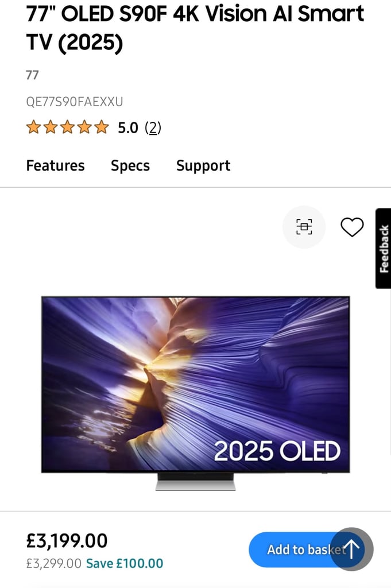This screenshot has width=391, height=588.
Task: Click the fifth orange rating star
Action: pos(101,127)
